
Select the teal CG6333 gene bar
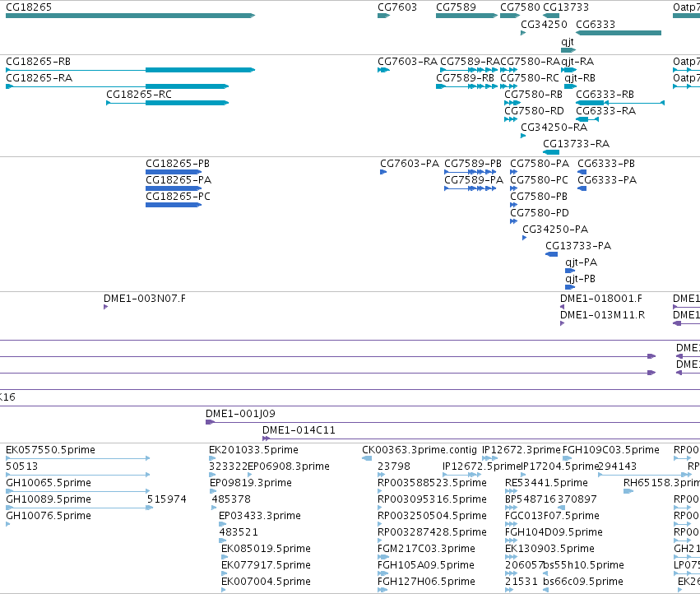[619, 33]
